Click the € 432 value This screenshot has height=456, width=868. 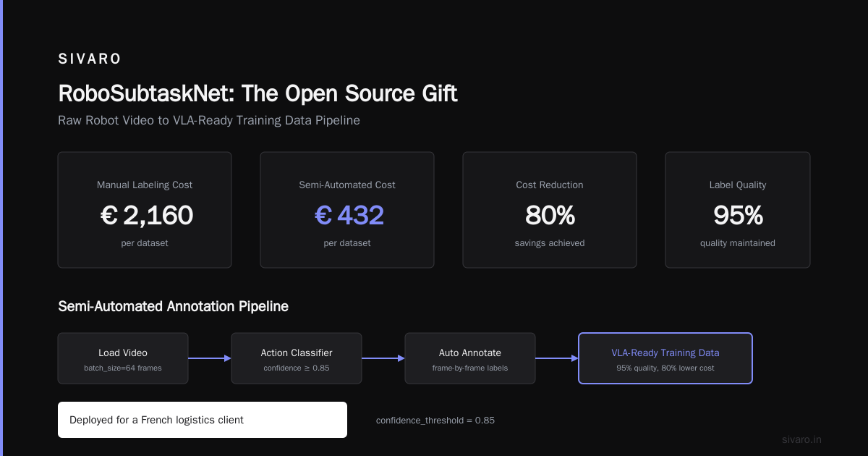[349, 215]
